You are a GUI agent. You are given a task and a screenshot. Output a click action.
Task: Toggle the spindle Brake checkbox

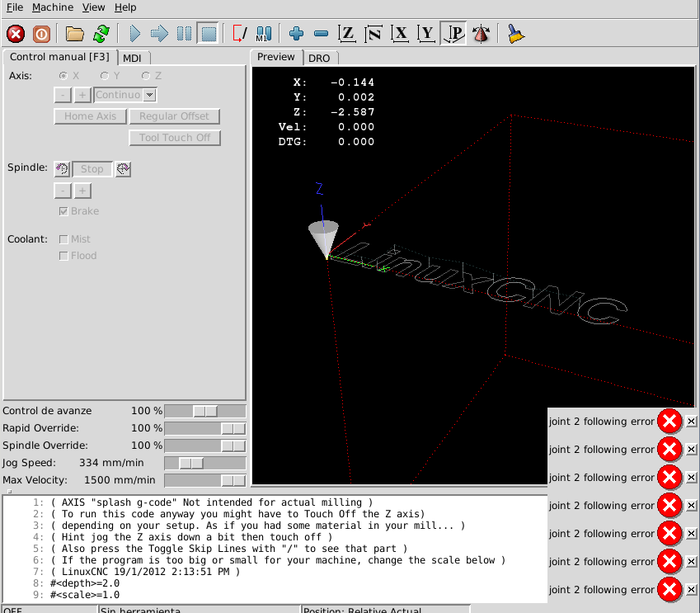point(63,211)
